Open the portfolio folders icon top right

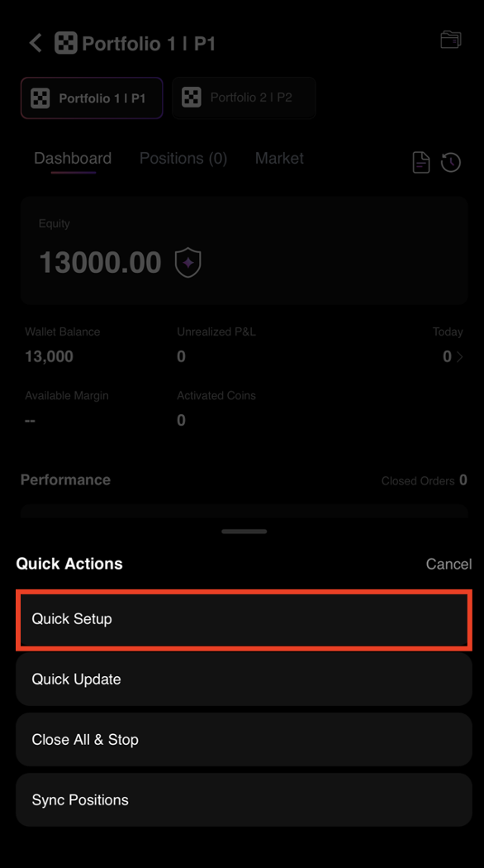(450, 39)
